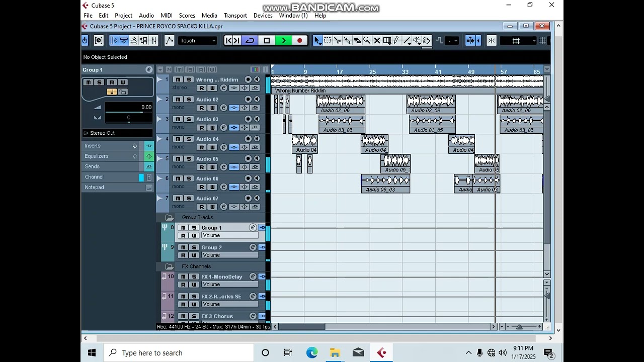Start recording with the red Record button
This screenshot has width=644, height=362.
pyautogui.click(x=300, y=41)
